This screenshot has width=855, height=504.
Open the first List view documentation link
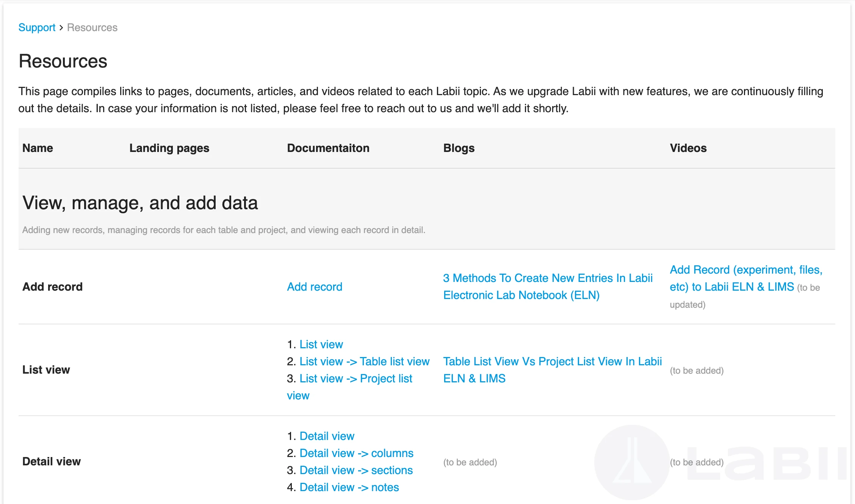point(321,344)
